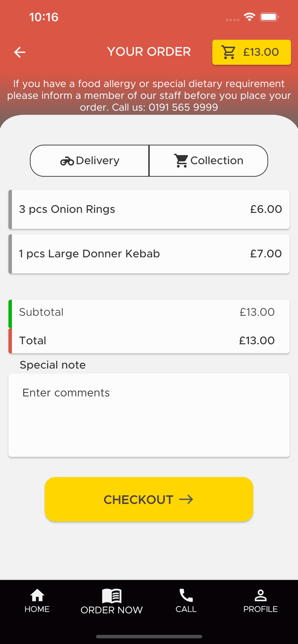298x644 pixels.
Task: Expand the Subtotal summary row
Action: (x=149, y=312)
